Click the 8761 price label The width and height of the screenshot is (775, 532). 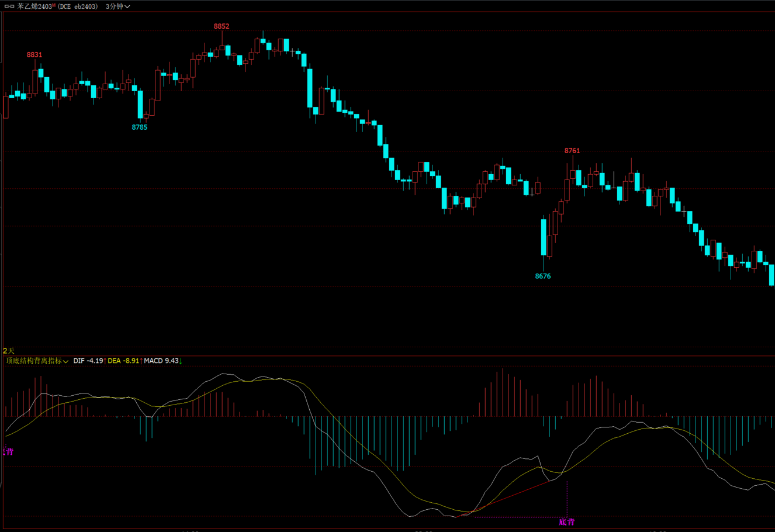(x=572, y=151)
